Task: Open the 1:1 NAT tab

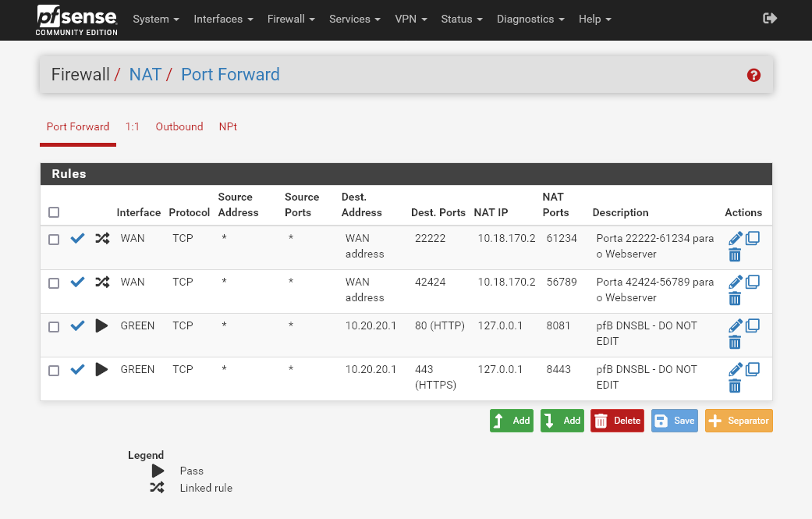Action: pos(132,126)
